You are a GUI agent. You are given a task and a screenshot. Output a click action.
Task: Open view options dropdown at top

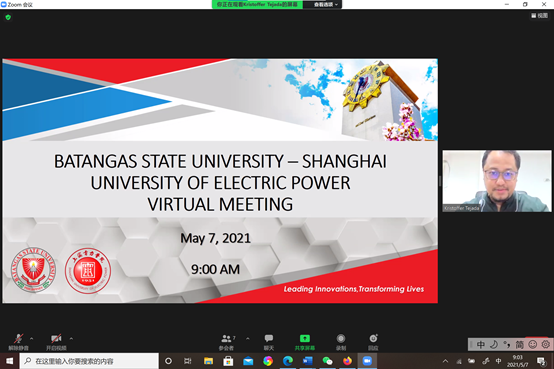(326, 5)
